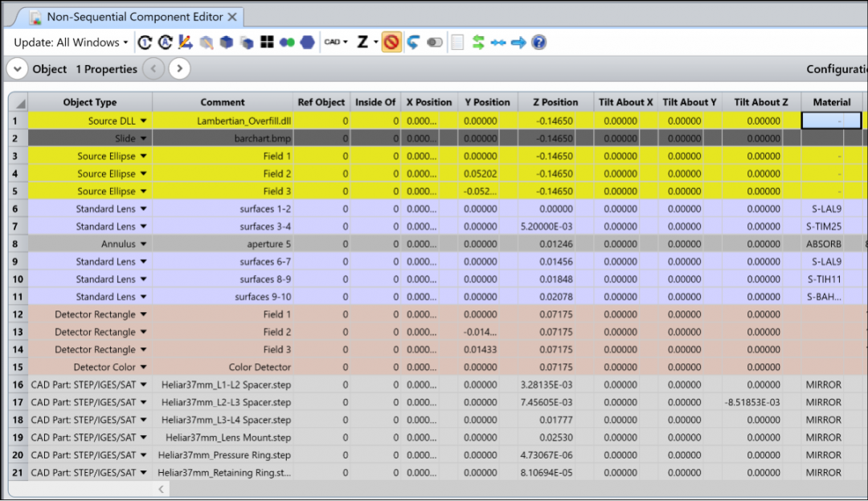
Task: Click the Heliar37mm_Pressure Ring.step cell
Action: point(223,455)
